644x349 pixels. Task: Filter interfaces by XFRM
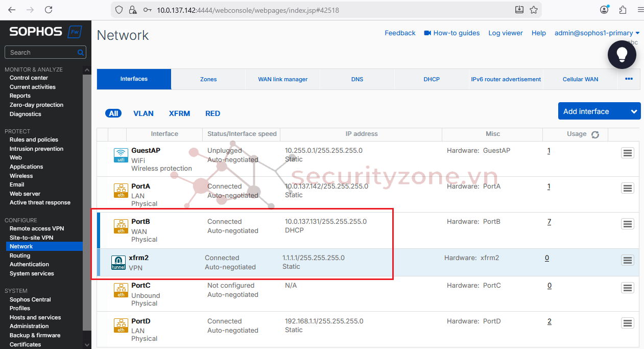(x=179, y=113)
